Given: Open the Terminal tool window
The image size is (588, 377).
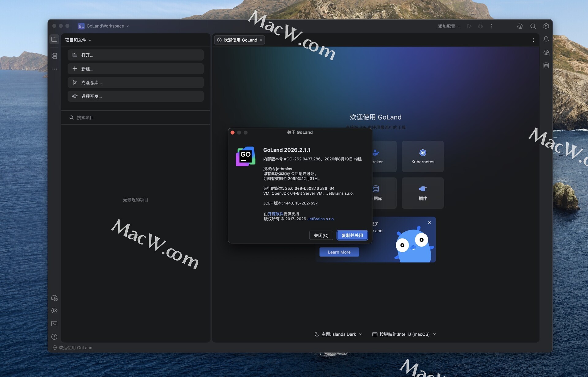Looking at the screenshot, I should coord(54,324).
